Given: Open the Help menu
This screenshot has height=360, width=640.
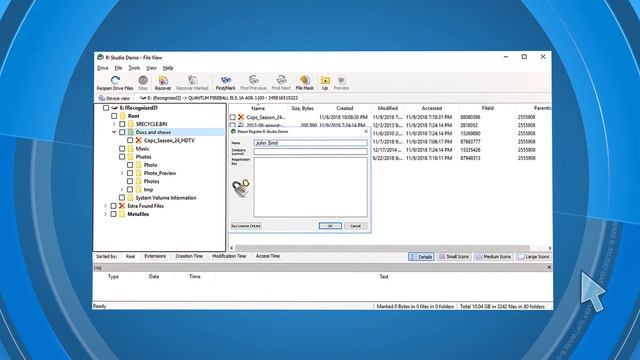Looking at the screenshot, I should click(x=168, y=68).
